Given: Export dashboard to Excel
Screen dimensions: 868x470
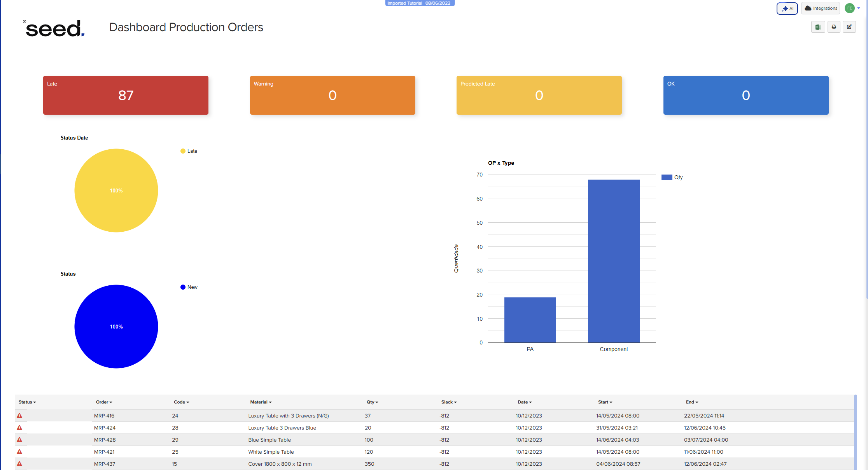Looking at the screenshot, I should click(818, 27).
